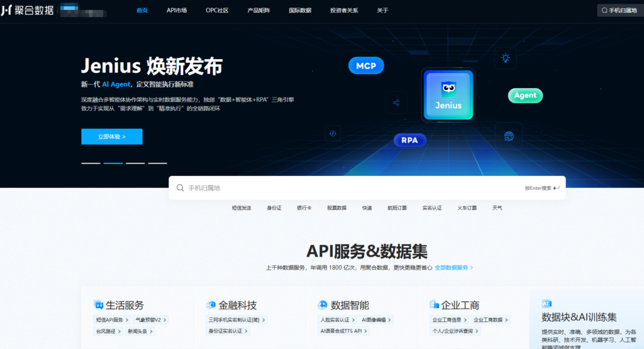Click the lightbulb icon tile in the banner
This screenshot has height=349, width=644.
[506, 58]
